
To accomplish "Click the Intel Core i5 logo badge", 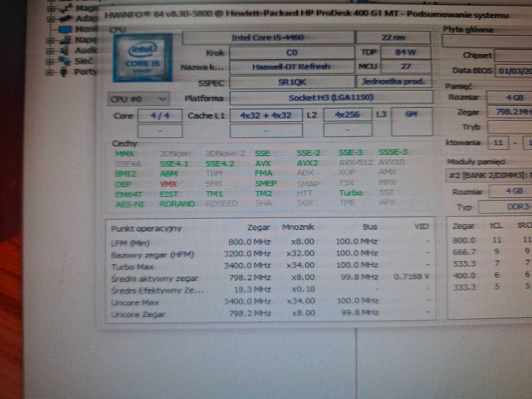I will (143, 58).
